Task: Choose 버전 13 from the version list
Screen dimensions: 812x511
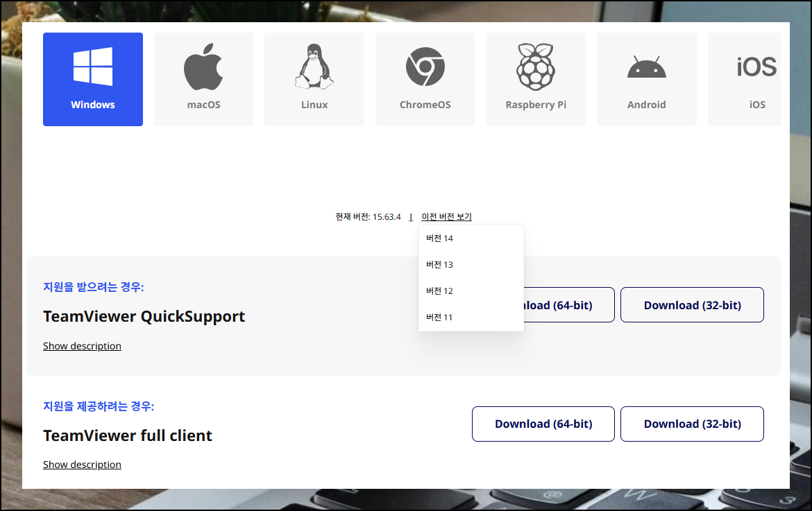Action: [471, 265]
